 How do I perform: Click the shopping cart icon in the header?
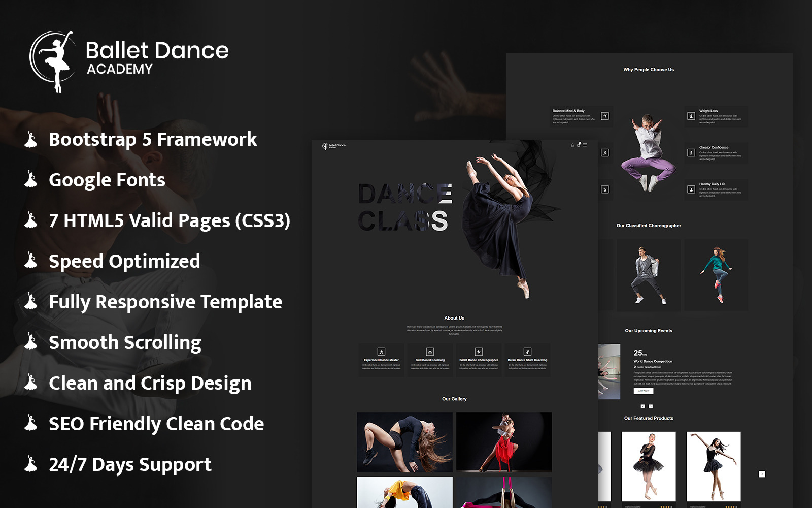(x=579, y=145)
